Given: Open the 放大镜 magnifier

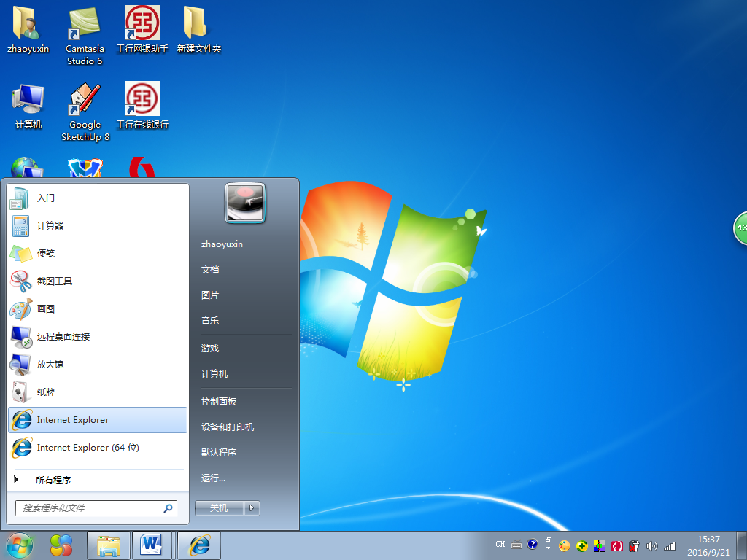Looking at the screenshot, I should click(x=98, y=365).
